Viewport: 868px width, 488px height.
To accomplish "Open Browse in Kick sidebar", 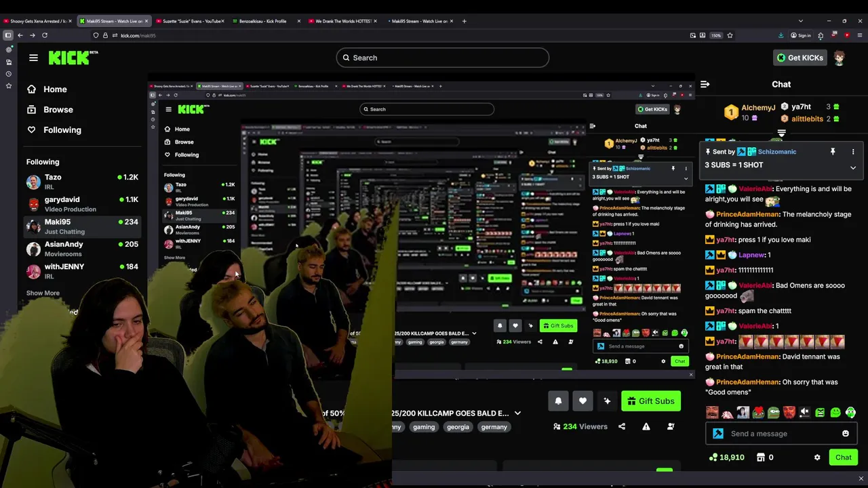I will point(50,109).
